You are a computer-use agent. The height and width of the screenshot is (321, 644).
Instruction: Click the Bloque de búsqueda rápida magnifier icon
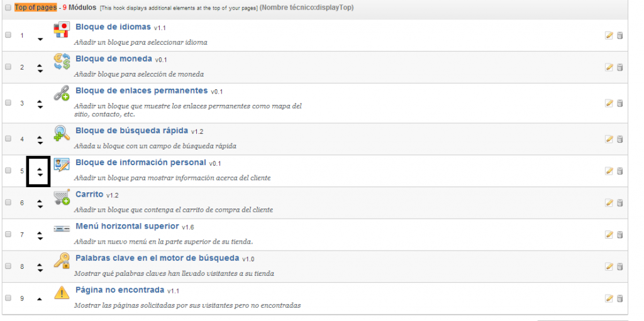pyautogui.click(x=62, y=134)
